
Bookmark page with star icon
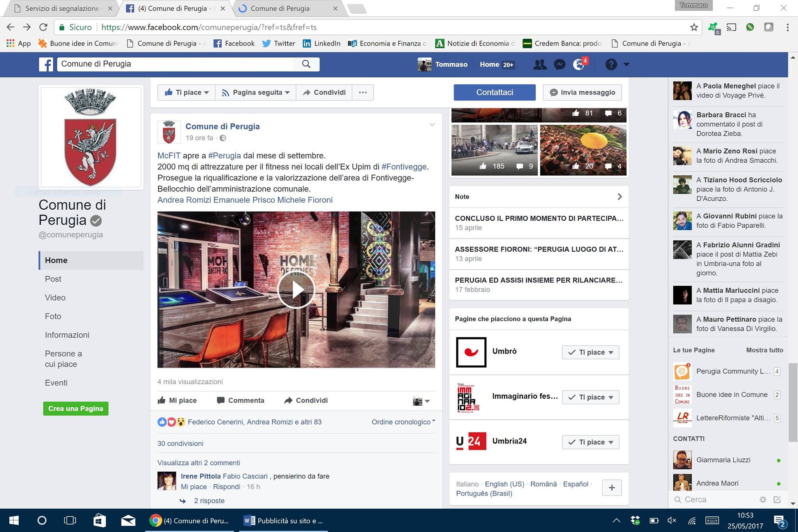694,27
